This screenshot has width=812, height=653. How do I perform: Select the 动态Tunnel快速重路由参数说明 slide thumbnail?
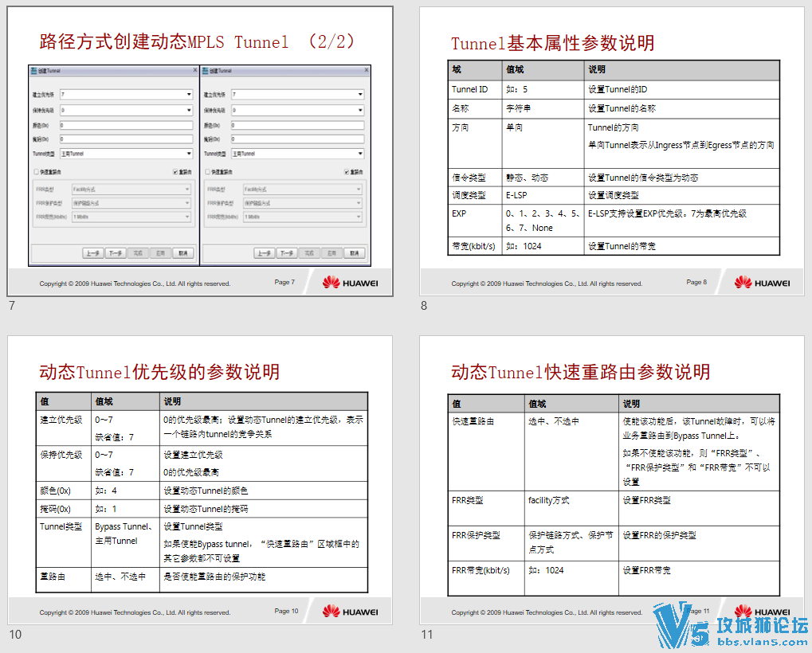(x=611, y=480)
